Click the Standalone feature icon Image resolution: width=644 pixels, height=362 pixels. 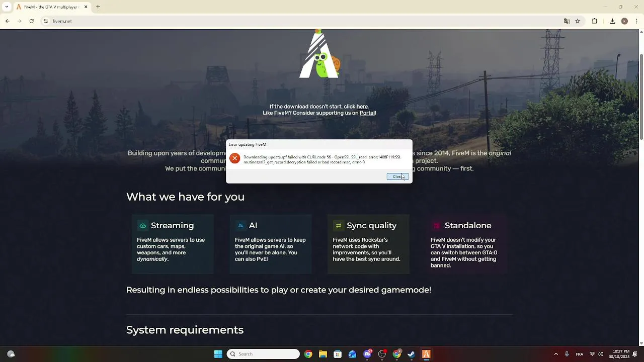436,226
